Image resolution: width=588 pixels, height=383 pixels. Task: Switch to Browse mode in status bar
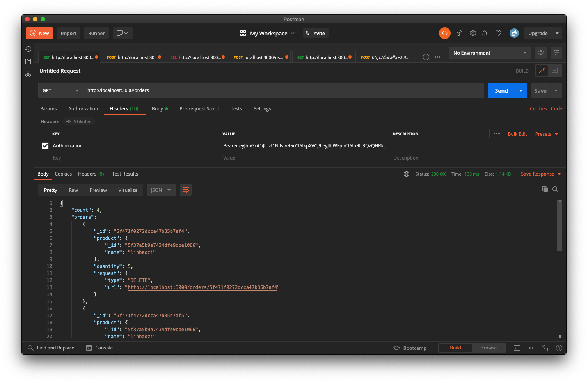pyautogui.click(x=489, y=348)
